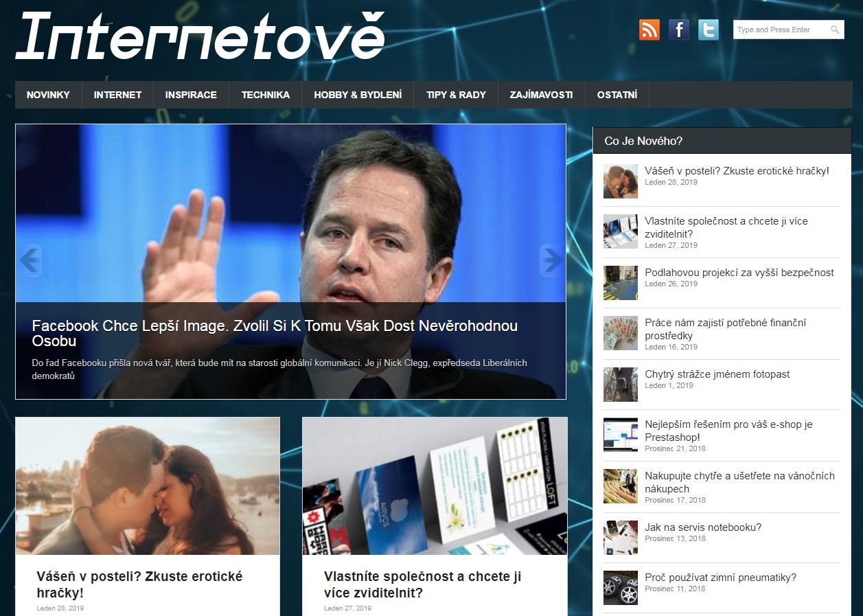863x616 pixels.
Task: Open the OSTATNÍ menu item
Action: 617,95
